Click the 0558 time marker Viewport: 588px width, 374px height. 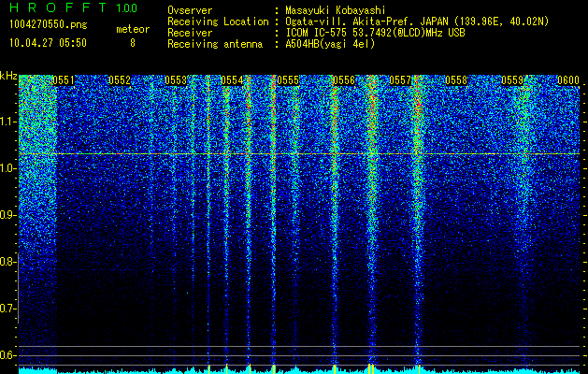coord(456,80)
